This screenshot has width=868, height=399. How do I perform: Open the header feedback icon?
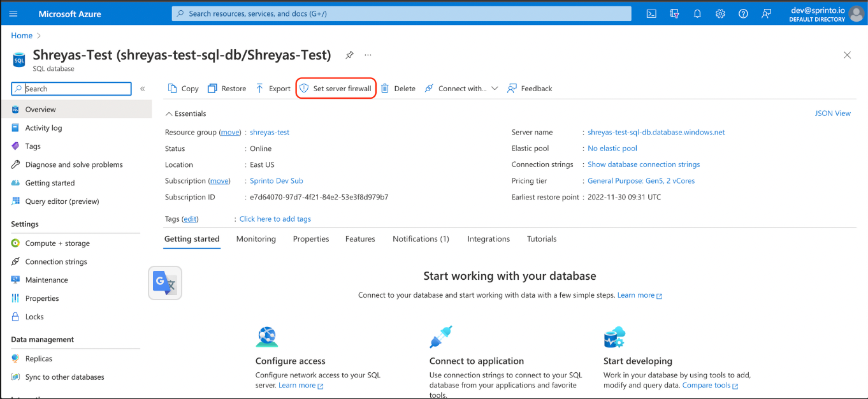pyautogui.click(x=766, y=13)
